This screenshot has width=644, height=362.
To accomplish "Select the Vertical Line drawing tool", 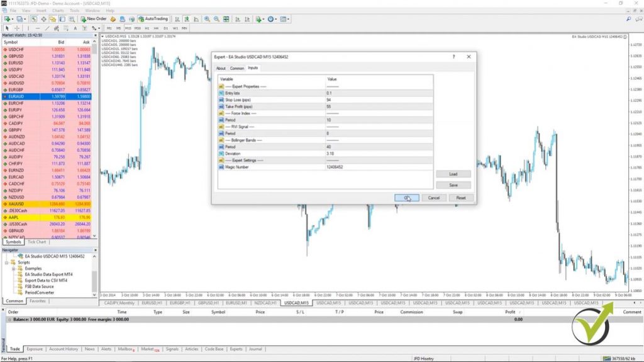I will tap(28, 28).
